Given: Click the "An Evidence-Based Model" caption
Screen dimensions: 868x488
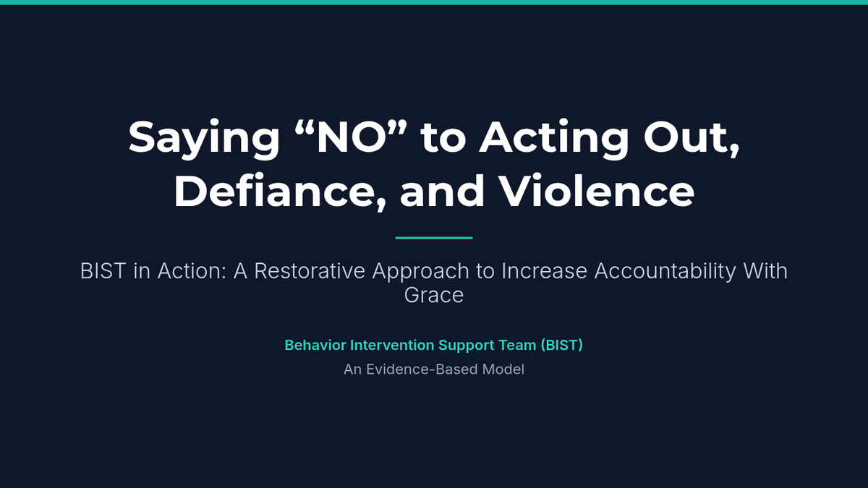Looking at the screenshot, I should (x=434, y=369).
